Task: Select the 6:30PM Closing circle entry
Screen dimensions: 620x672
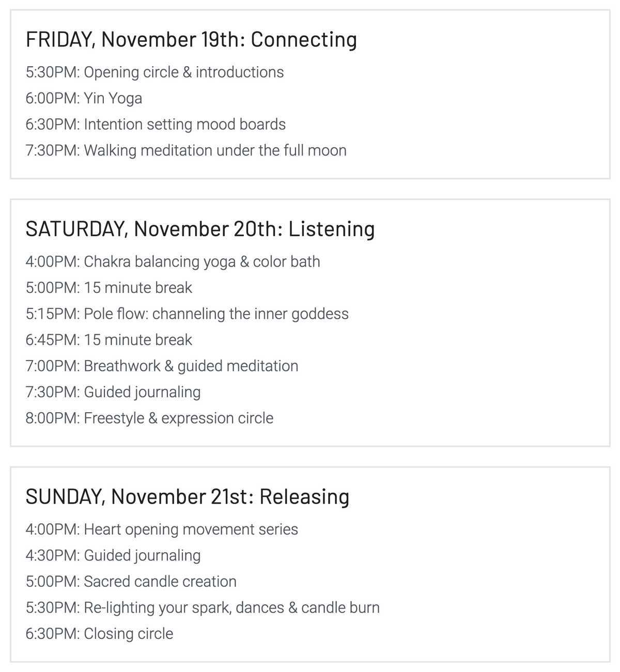Action: (99, 634)
